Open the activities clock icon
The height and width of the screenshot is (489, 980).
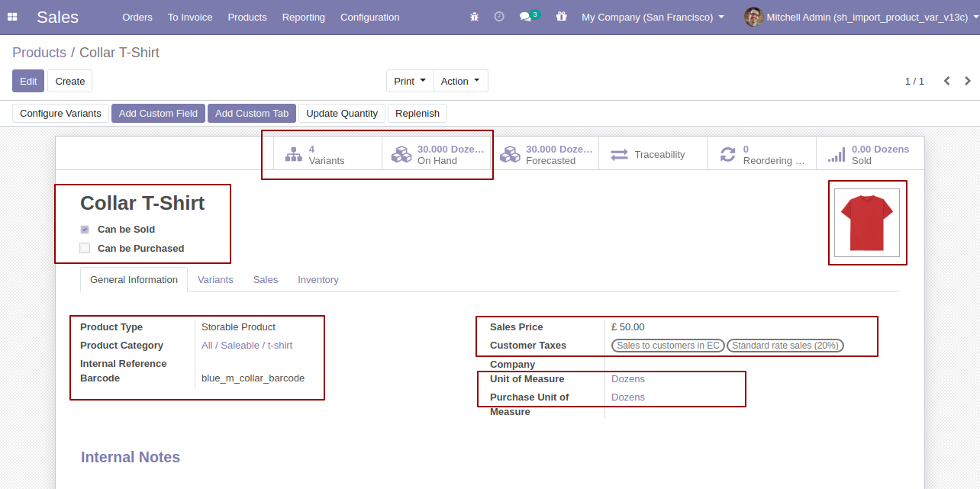[x=499, y=17]
